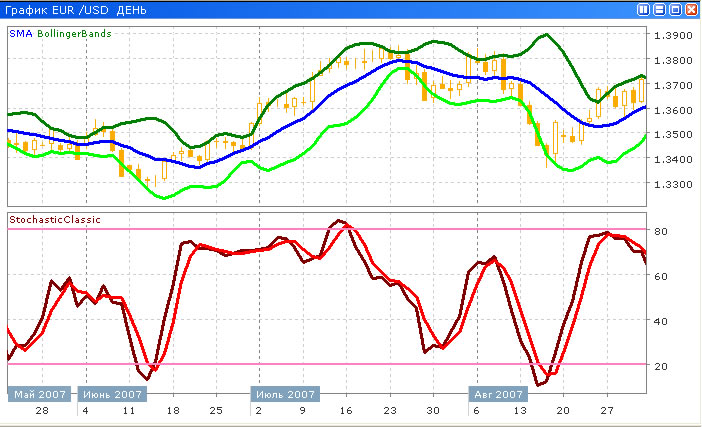Click the 1.3300 price axis label
The image size is (702, 427).
pos(671,185)
